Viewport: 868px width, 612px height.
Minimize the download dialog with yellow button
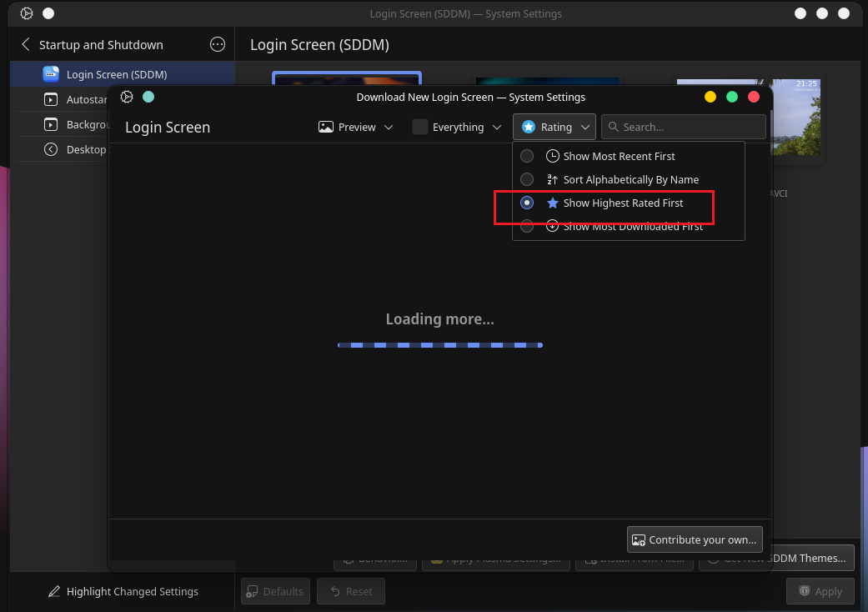pos(710,97)
